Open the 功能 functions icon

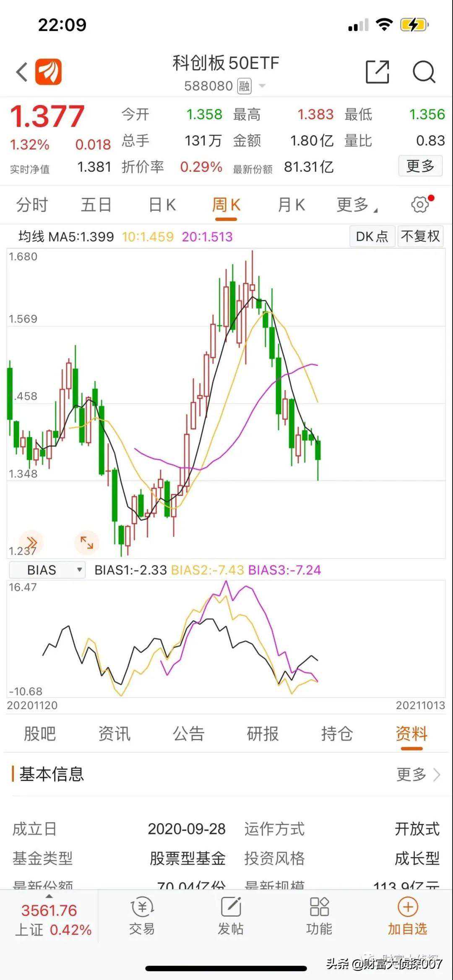click(x=319, y=916)
